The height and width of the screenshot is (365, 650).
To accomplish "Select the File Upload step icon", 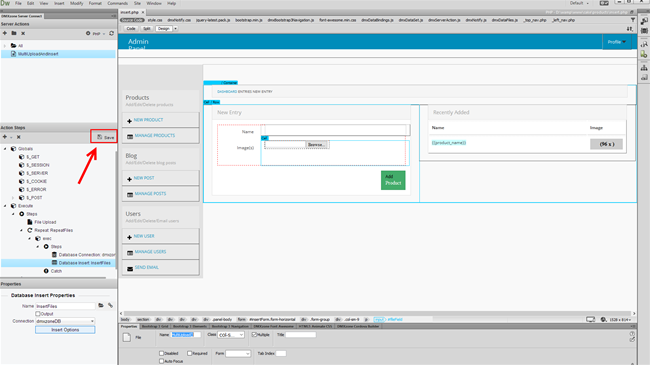I will (x=30, y=222).
